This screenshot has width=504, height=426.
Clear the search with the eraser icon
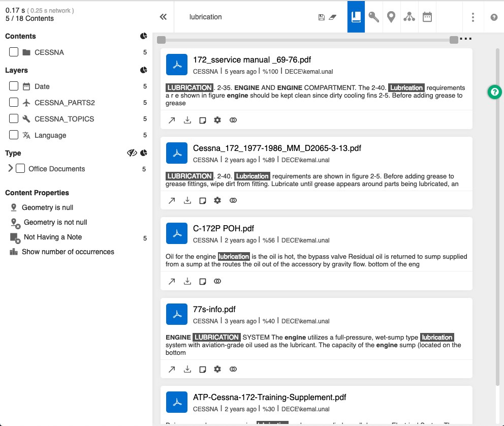333,17
